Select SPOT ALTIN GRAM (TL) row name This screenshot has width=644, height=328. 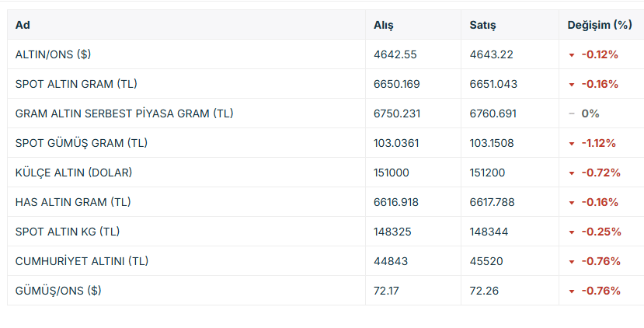(76, 84)
